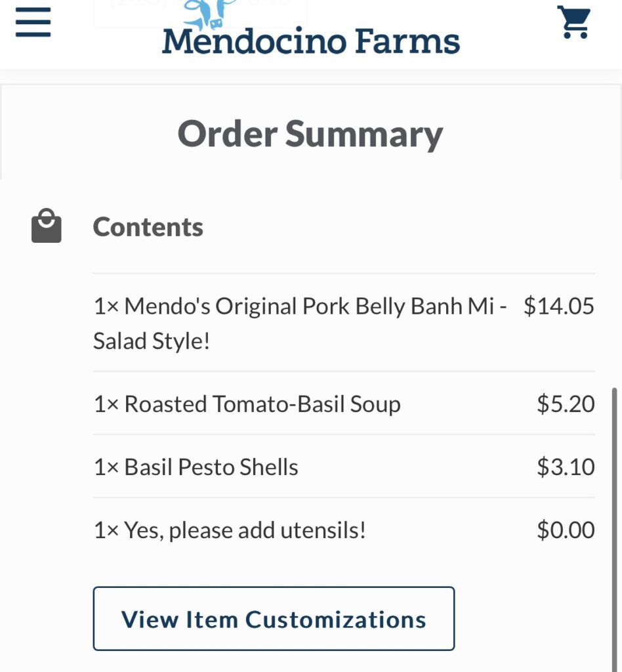Open the hamburger navigation menu

pyautogui.click(x=33, y=24)
